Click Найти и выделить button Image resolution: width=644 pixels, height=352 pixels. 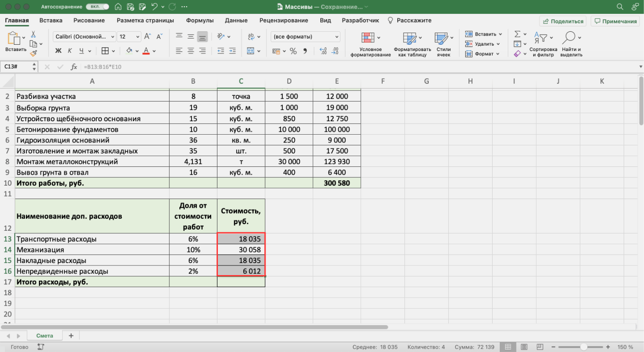click(571, 44)
